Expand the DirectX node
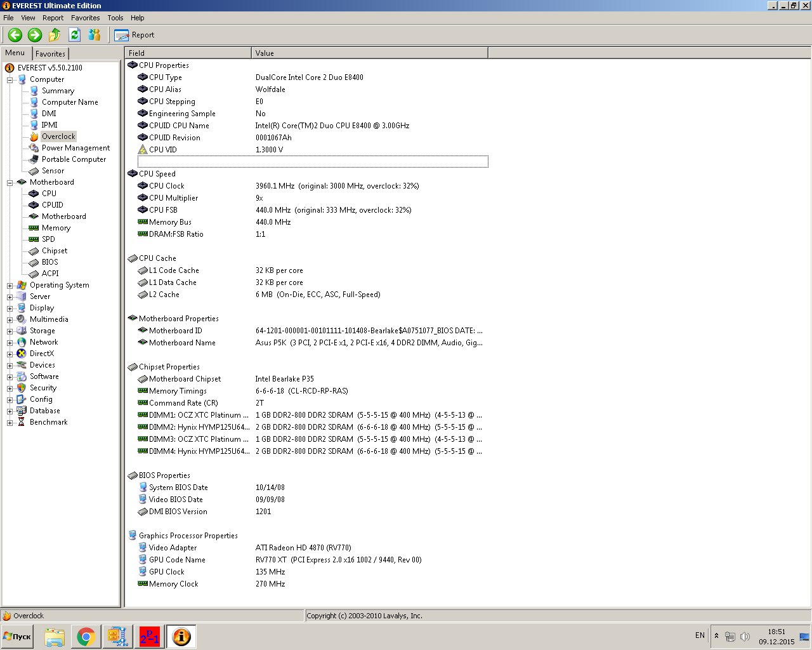Screen dimensions: 812x650 point(10,354)
